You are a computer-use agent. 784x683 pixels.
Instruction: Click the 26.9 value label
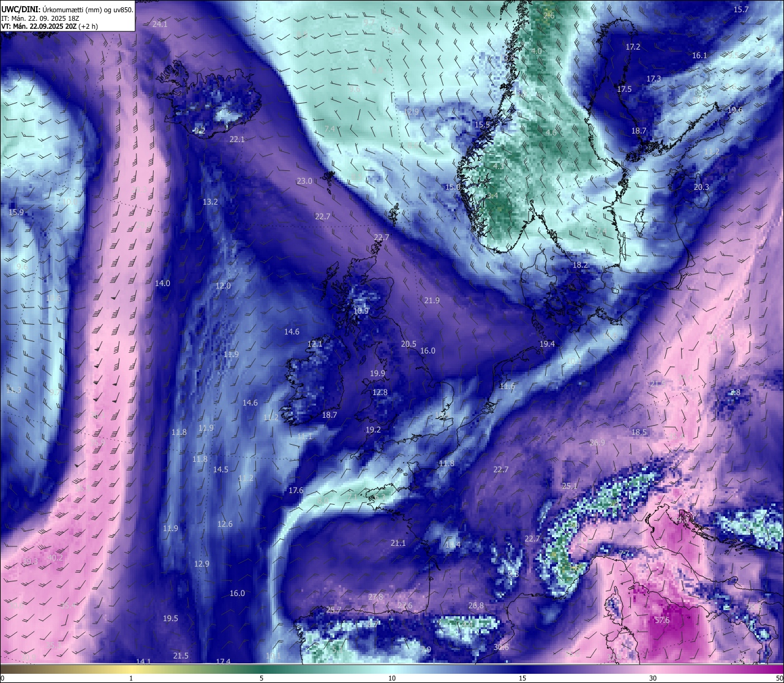597,443
